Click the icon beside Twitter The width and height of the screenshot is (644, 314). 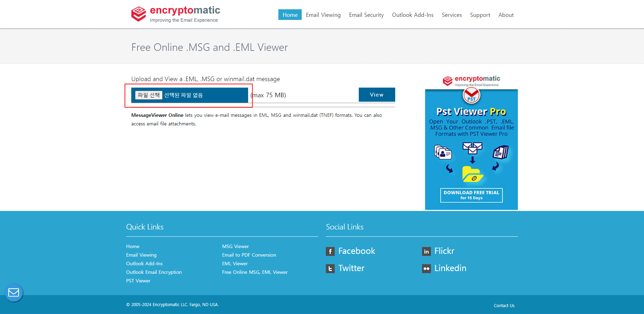(x=330, y=269)
